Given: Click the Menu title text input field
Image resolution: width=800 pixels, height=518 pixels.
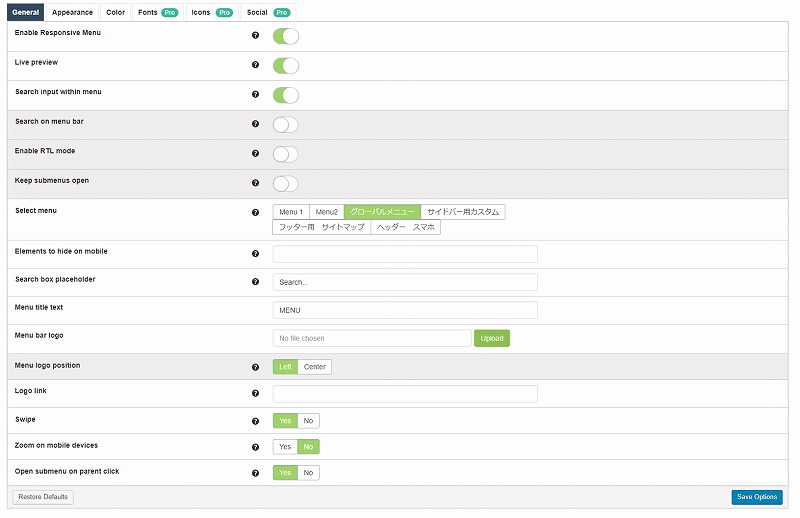Looking at the screenshot, I should 405,310.
